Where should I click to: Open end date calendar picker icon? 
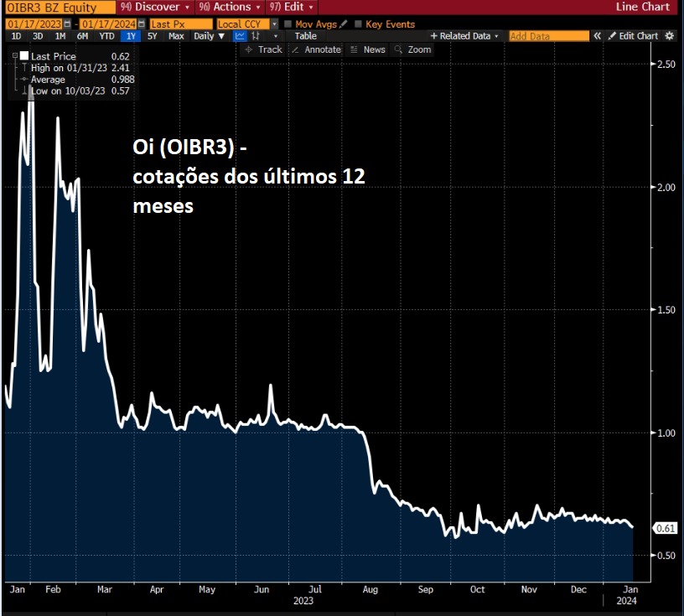click(x=142, y=24)
